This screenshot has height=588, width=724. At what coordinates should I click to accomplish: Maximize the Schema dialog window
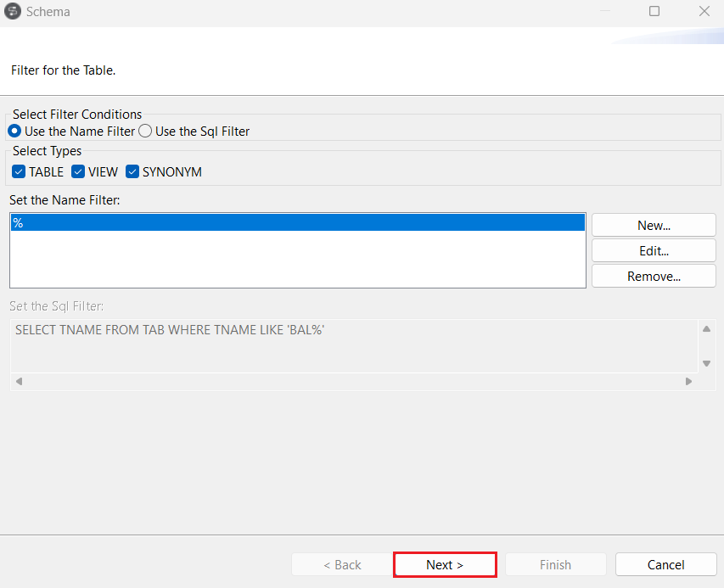tap(654, 12)
